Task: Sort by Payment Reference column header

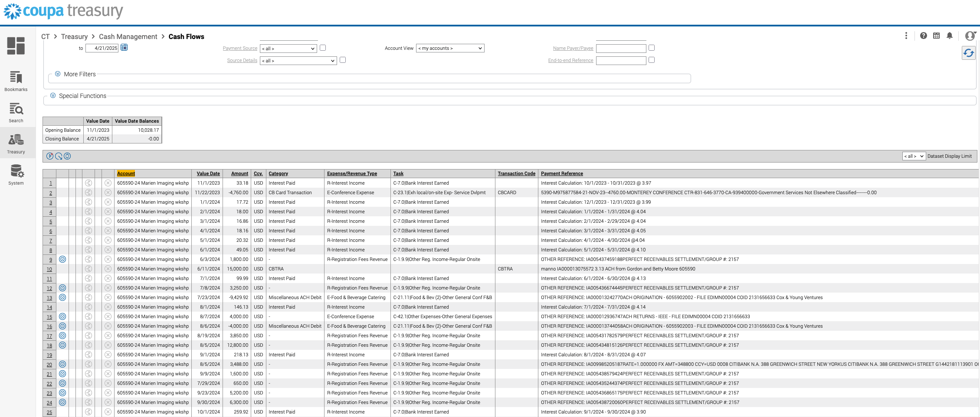Action: pos(562,173)
